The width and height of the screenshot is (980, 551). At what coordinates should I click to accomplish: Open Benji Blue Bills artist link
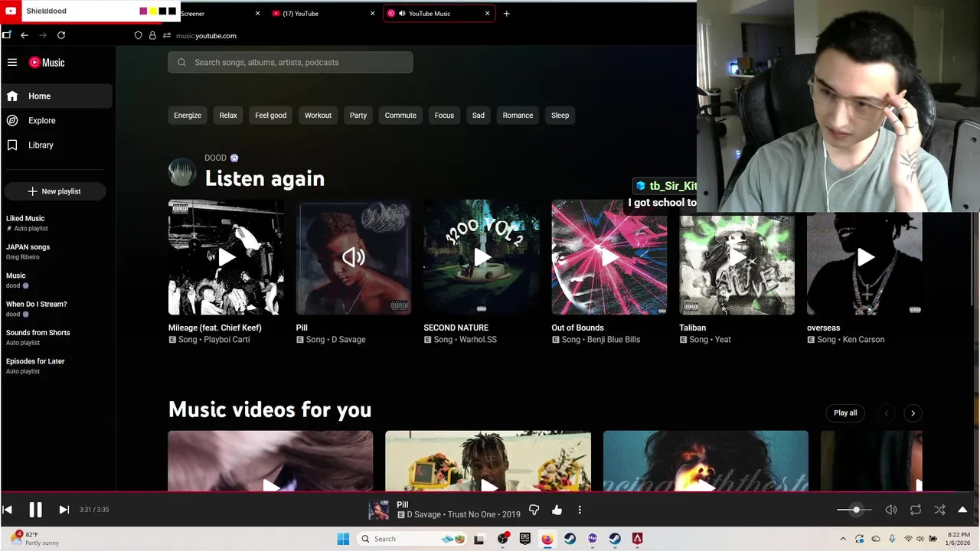point(613,340)
